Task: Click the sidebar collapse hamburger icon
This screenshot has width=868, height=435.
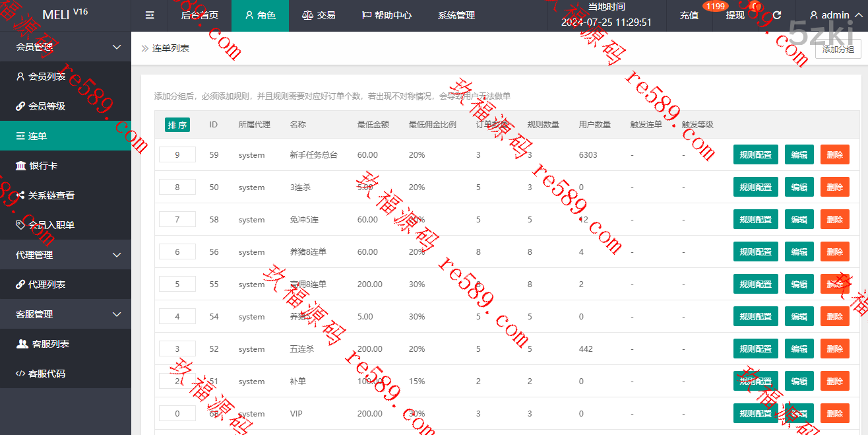Action: click(150, 15)
